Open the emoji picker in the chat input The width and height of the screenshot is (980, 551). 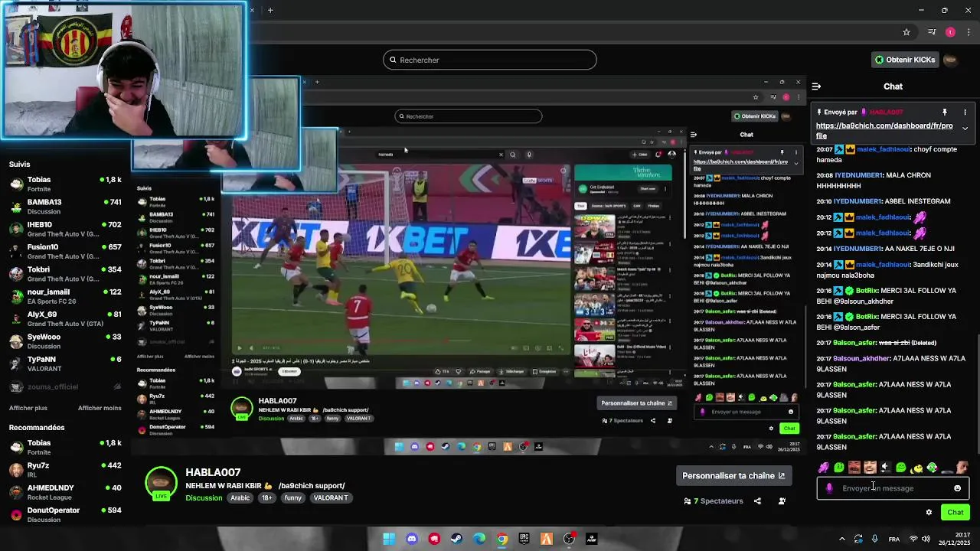[957, 488]
